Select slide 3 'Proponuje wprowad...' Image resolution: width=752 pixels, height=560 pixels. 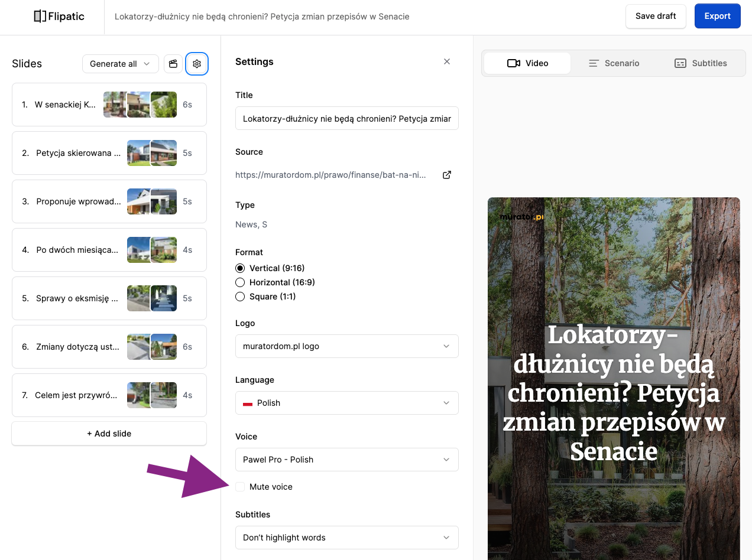[109, 201]
